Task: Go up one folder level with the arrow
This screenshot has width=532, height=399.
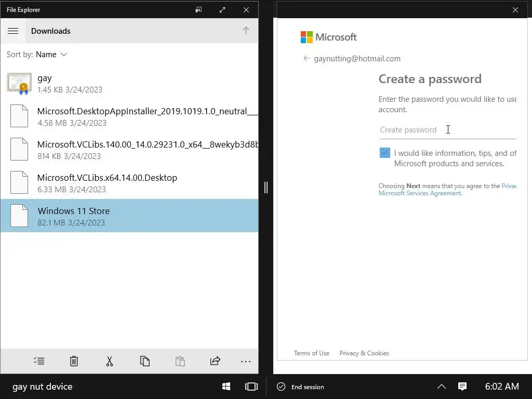Action: tap(246, 31)
